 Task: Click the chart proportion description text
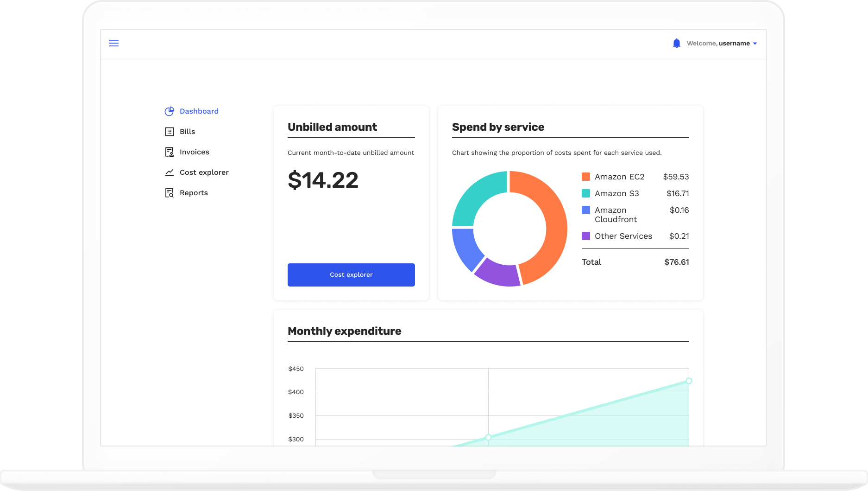(557, 153)
